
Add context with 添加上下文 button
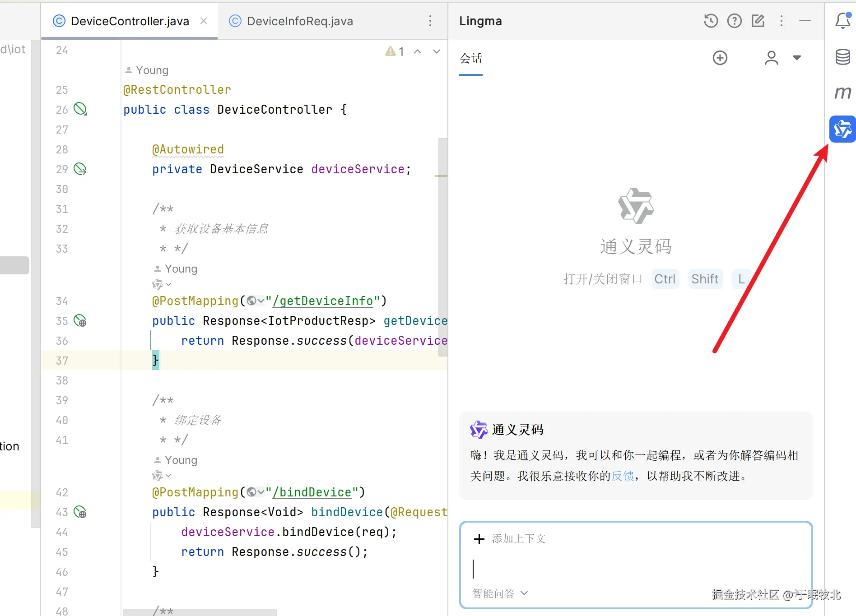[510, 539]
